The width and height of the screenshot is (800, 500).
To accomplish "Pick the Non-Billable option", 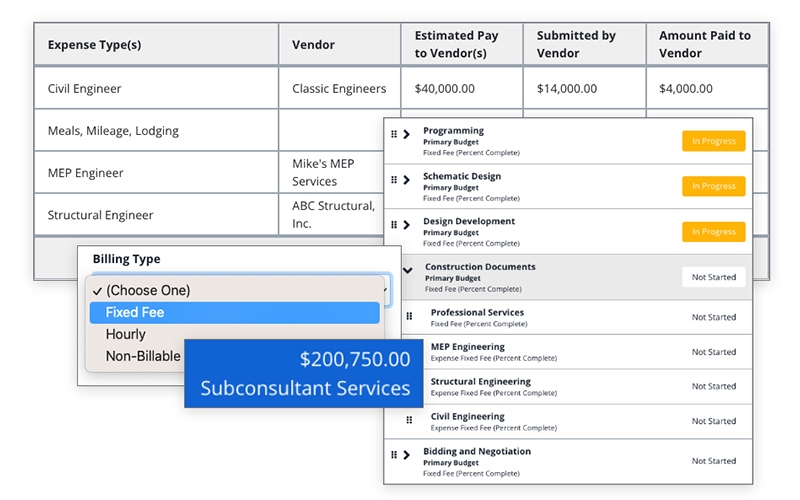I will (143, 356).
